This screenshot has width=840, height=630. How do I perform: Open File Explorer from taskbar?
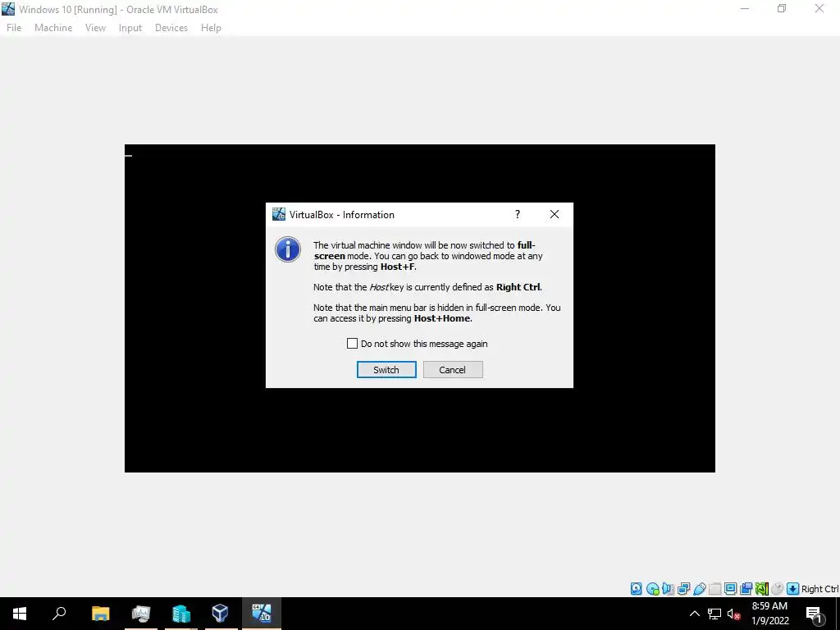100,614
